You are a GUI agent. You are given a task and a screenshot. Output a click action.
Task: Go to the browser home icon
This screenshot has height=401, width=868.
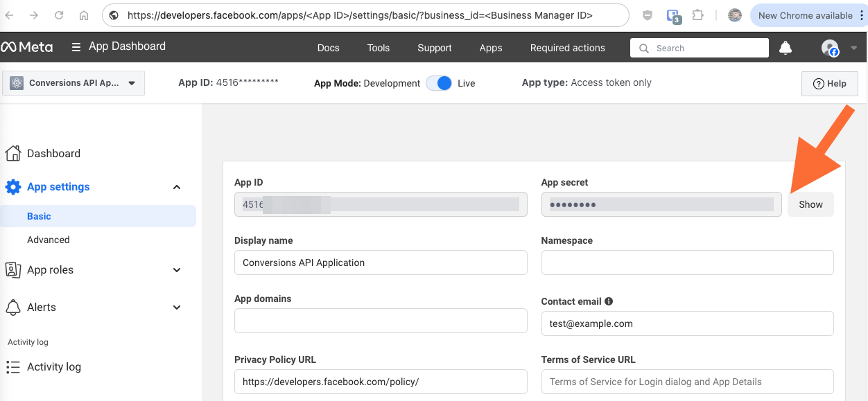(x=84, y=15)
